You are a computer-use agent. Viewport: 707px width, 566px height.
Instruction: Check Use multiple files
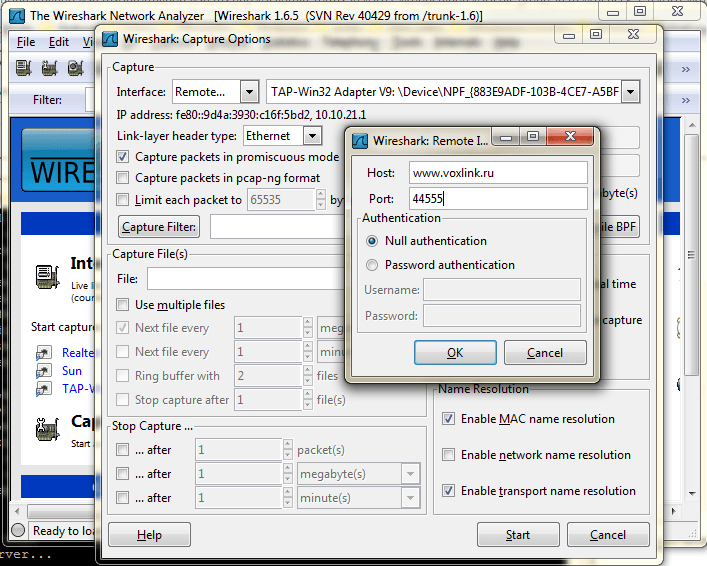122,305
